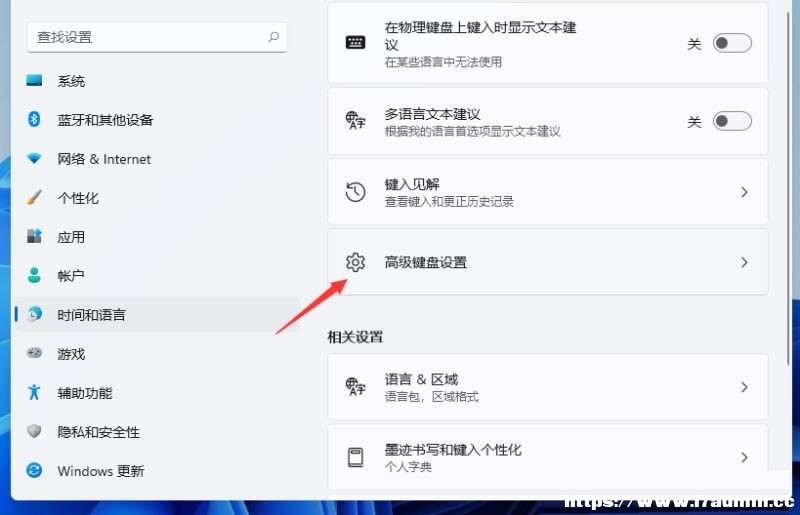This screenshot has width=800, height=515.
Task: Open 墨迹书写和键入个性化 via its chevron
Action: (744, 457)
